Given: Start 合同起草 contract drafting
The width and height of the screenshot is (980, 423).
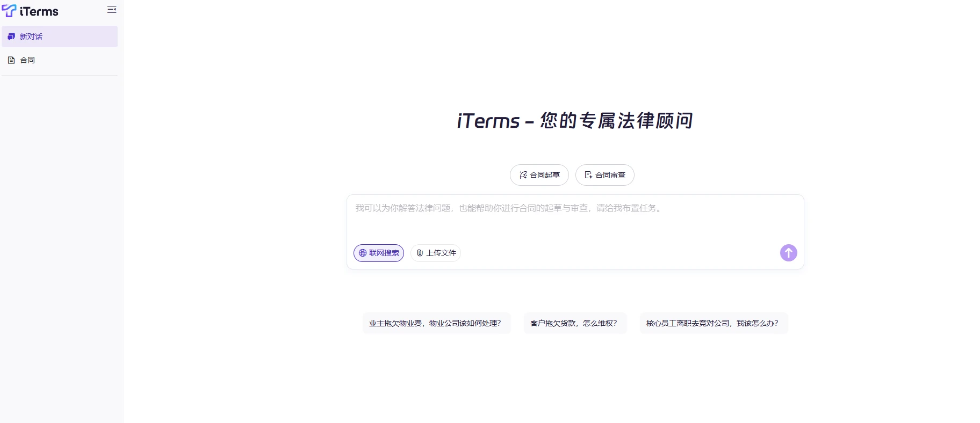Looking at the screenshot, I should [544, 175].
